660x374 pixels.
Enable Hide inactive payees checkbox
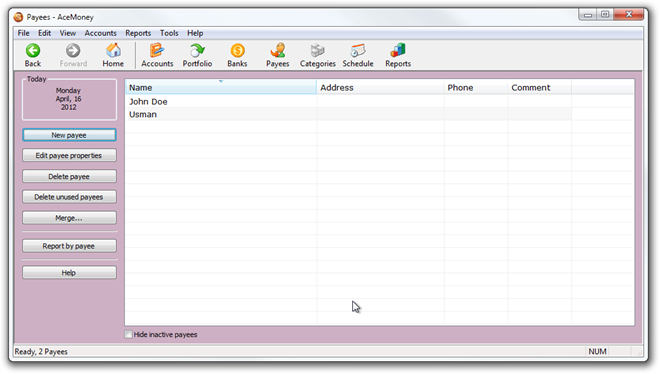[x=128, y=334]
